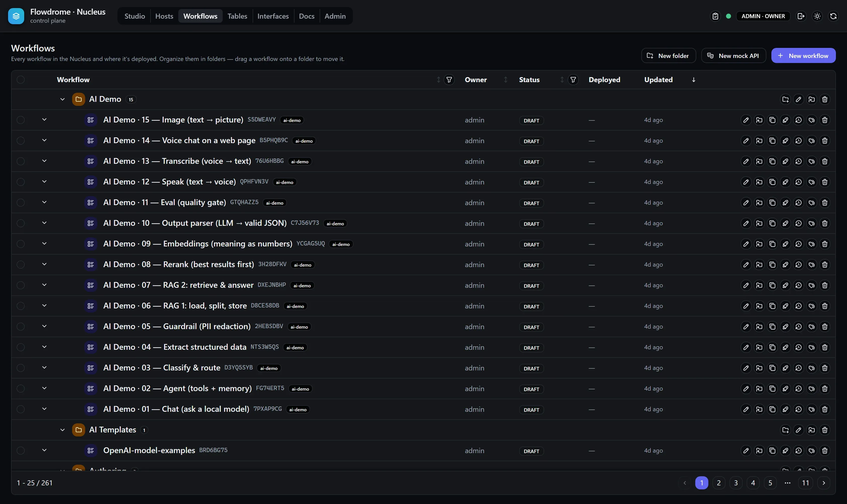Deploy AI Demo 12 Speak with rocket icon
Viewport: 847px width, 504px height.
click(785, 182)
